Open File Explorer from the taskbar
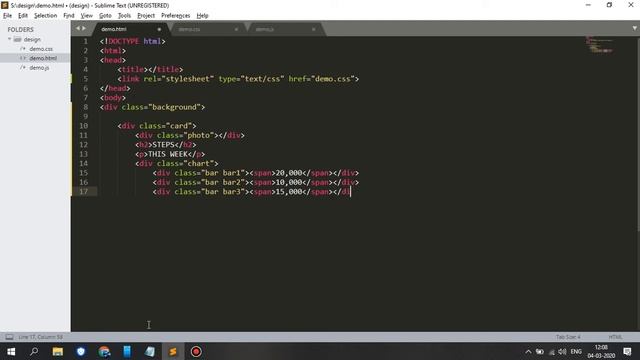 point(58,351)
